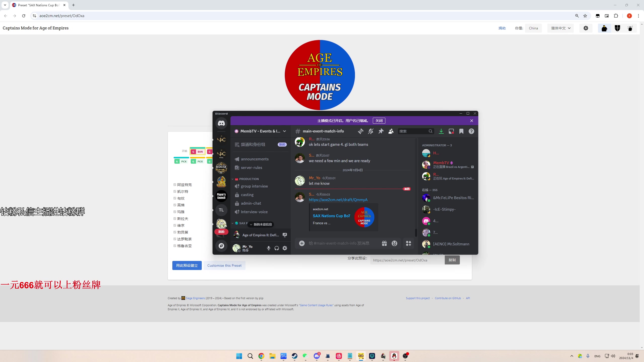Click 复制 copy preset link button
Image resolution: width=644 pixels, height=362 pixels.
(x=452, y=260)
